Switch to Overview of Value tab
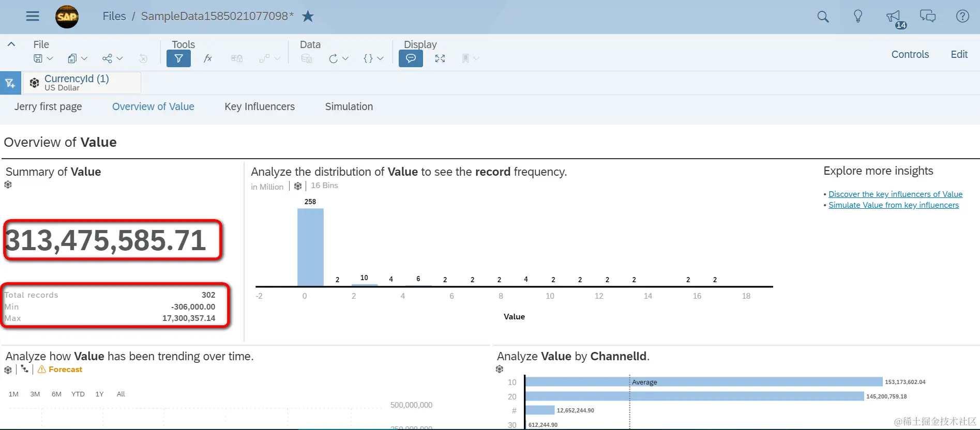This screenshot has height=430, width=980. pos(153,106)
